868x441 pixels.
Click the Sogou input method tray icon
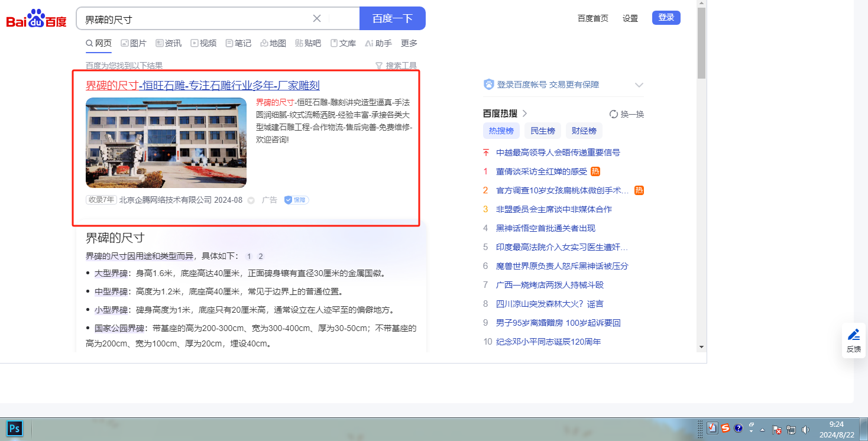pos(725,429)
